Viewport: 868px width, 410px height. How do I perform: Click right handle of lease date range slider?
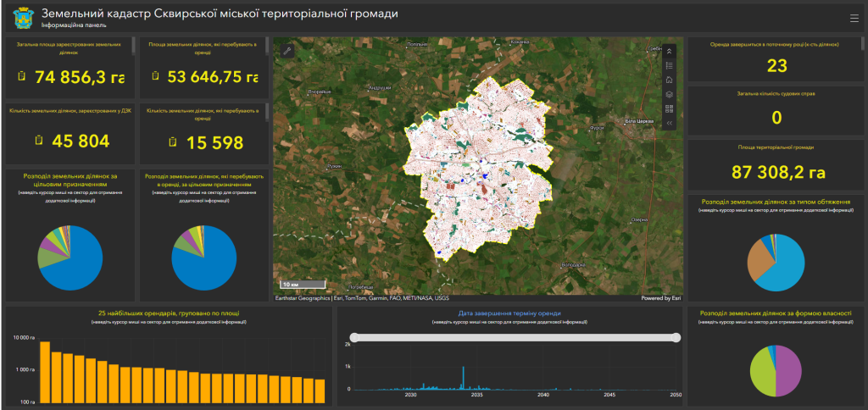point(676,337)
